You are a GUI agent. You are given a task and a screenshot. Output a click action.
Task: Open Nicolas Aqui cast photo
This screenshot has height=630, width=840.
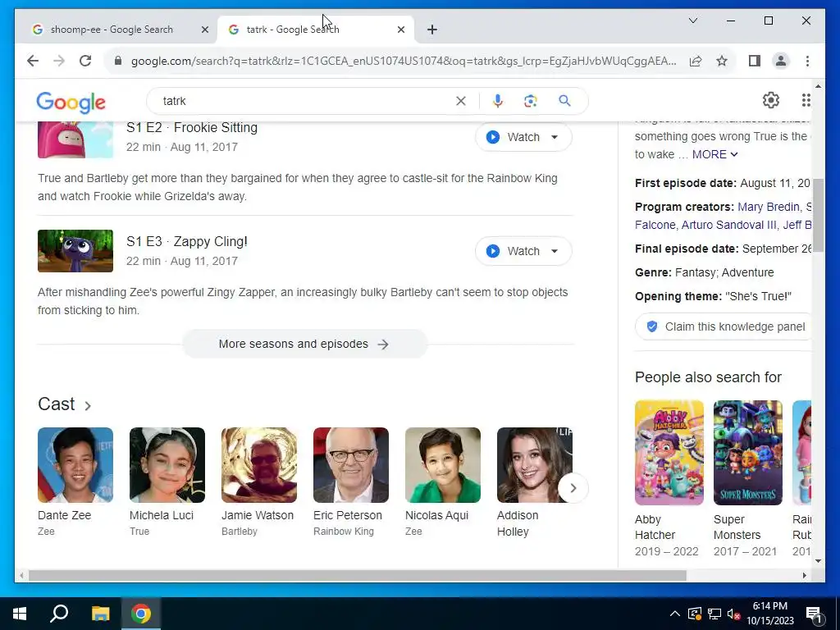click(x=442, y=465)
